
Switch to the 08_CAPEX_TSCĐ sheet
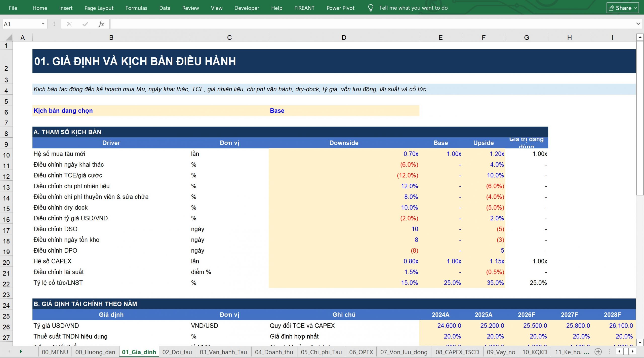click(457, 352)
